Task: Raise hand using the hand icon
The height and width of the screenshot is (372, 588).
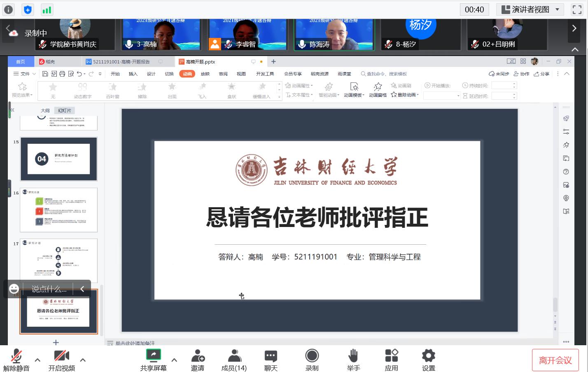Action: coord(353,356)
